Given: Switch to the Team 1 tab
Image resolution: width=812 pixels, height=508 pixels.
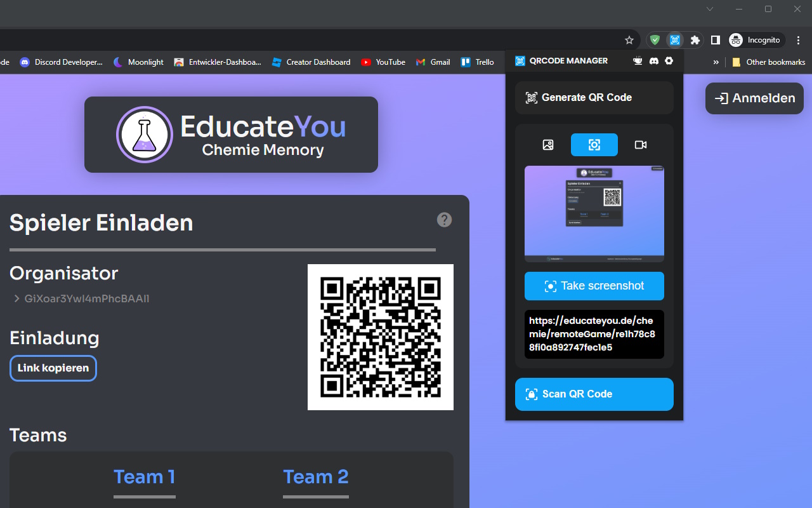Looking at the screenshot, I should tap(145, 476).
